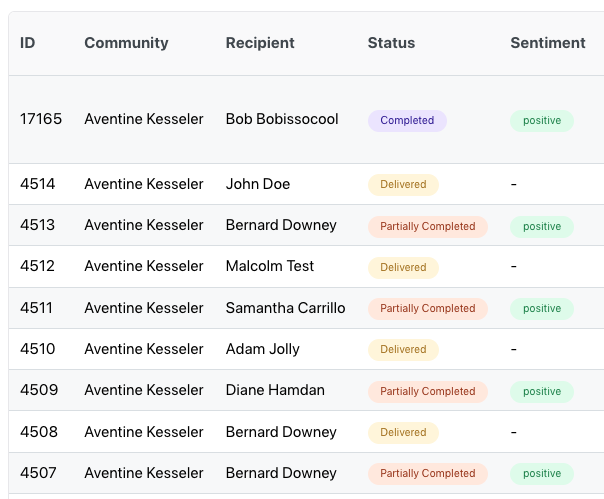Click the Sentiment column header
The image size is (604, 499).
click(x=548, y=43)
